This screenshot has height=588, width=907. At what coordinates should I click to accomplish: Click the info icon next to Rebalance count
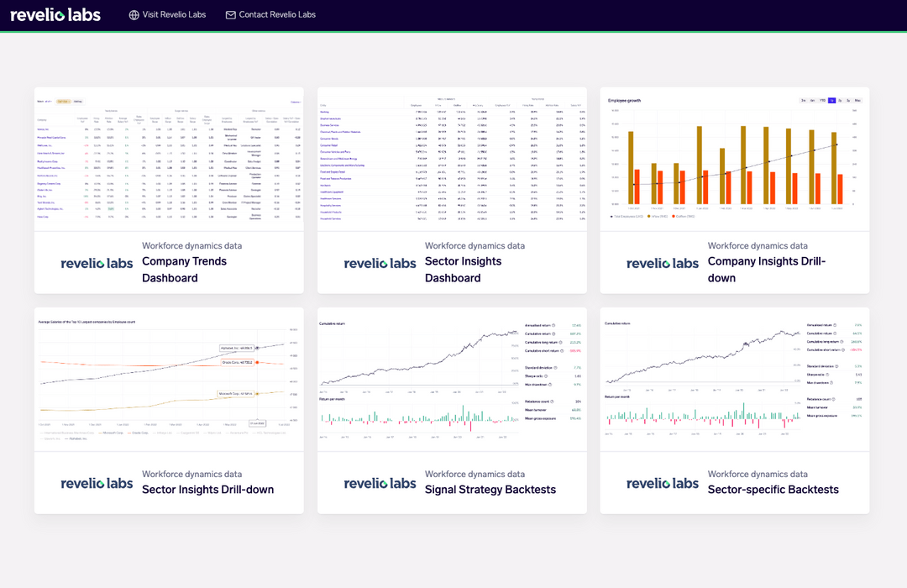click(552, 402)
